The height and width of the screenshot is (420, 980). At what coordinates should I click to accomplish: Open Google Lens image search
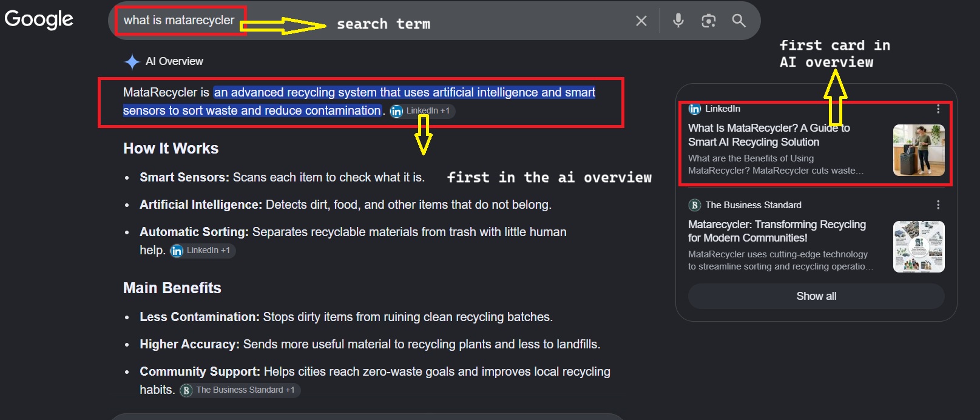pos(708,21)
